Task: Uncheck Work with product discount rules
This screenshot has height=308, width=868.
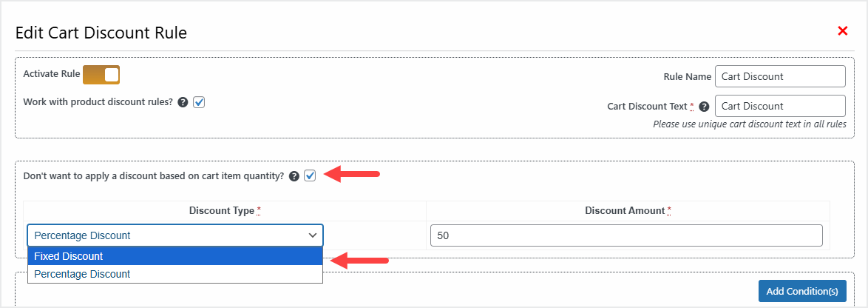Action: click(199, 102)
